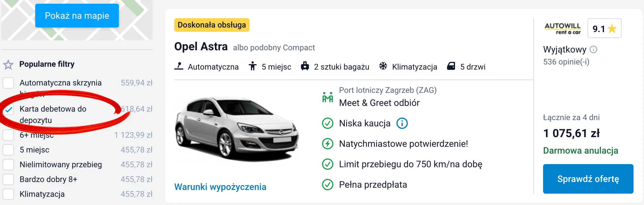Viewport: 644px width, 205px height.
Task: Click the 5 miejsc passenger icon
Action: (254, 66)
